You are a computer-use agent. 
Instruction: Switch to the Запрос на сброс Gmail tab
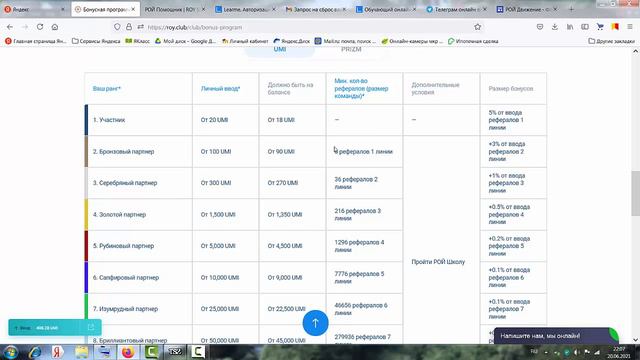[316, 9]
